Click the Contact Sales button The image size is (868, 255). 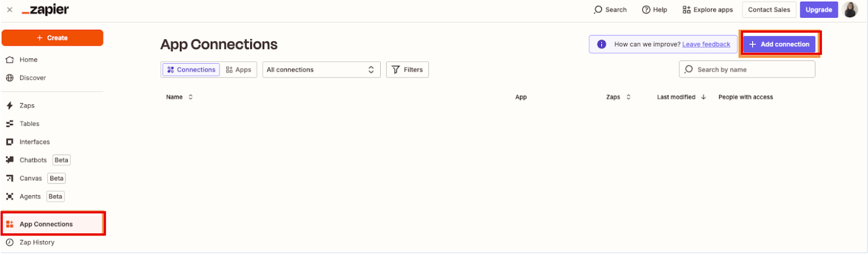click(769, 10)
